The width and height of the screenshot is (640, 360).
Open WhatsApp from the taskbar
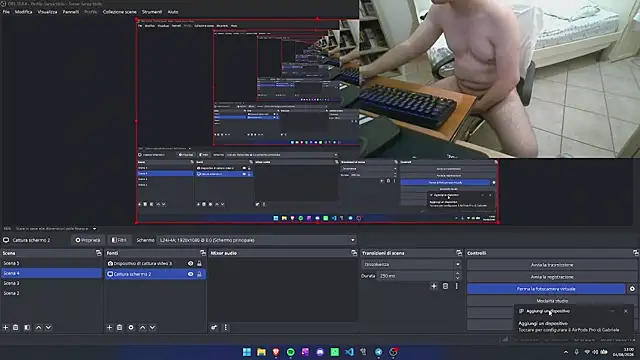335,352
